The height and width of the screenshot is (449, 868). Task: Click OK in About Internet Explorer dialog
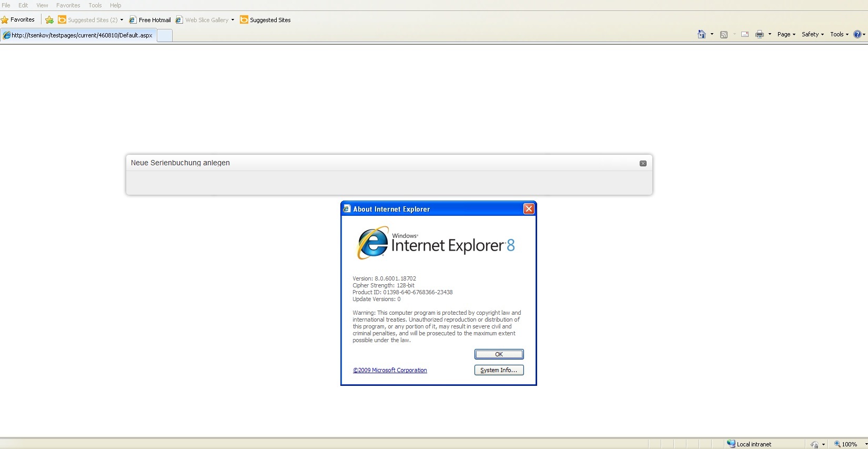tap(499, 354)
